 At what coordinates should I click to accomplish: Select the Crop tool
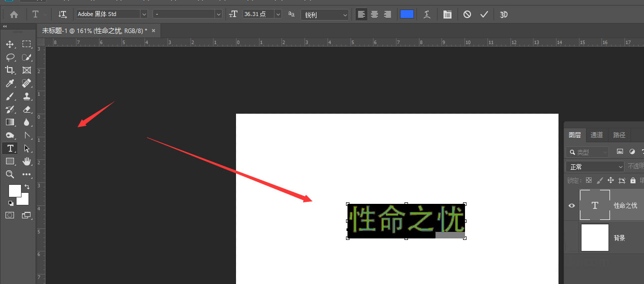tap(10, 70)
